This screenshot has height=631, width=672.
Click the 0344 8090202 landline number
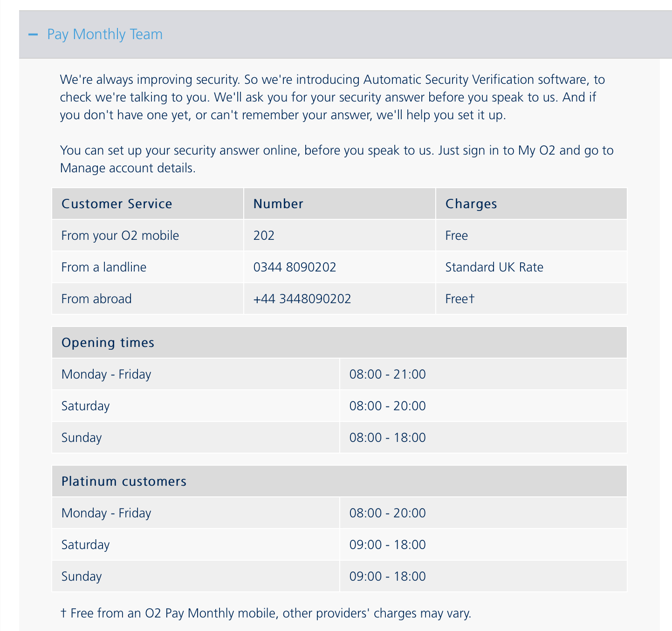[x=295, y=267]
